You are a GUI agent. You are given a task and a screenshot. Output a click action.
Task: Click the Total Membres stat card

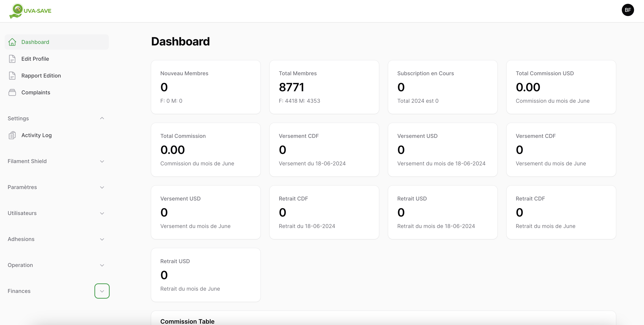(324, 87)
